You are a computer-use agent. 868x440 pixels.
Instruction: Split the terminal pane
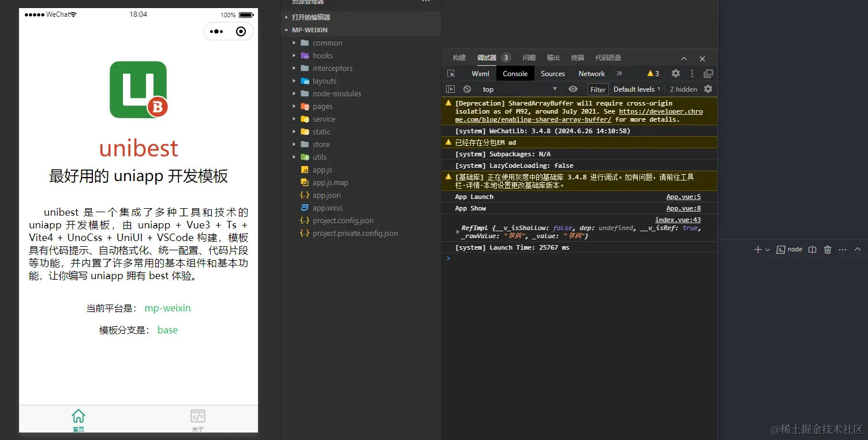(812, 250)
